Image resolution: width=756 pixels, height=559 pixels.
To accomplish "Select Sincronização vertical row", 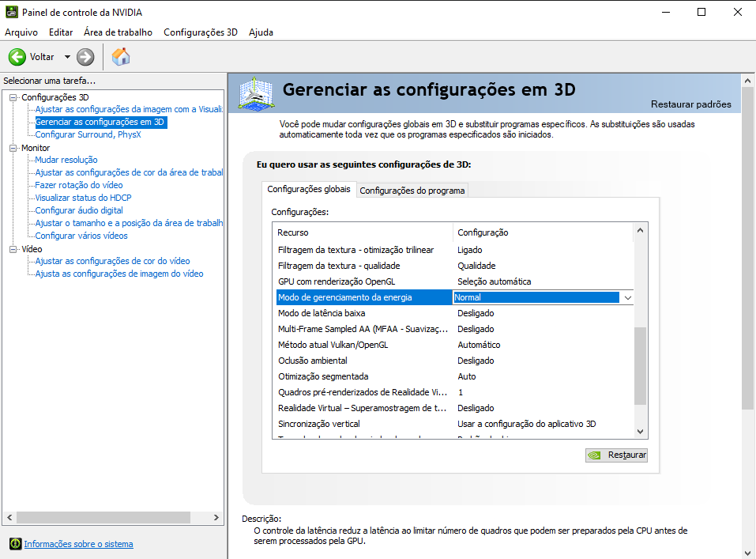I will pyautogui.click(x=455, y=425).
